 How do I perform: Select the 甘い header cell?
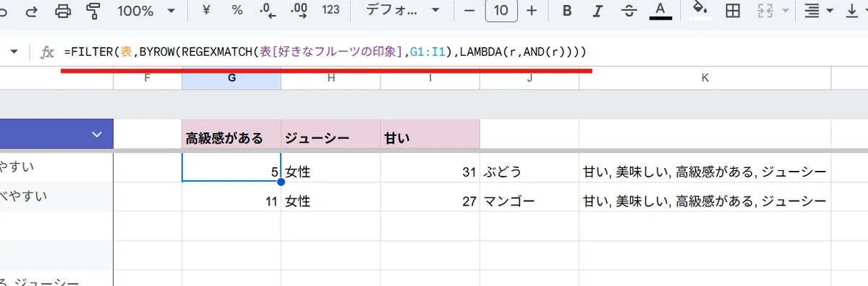(x=430, y=134)
